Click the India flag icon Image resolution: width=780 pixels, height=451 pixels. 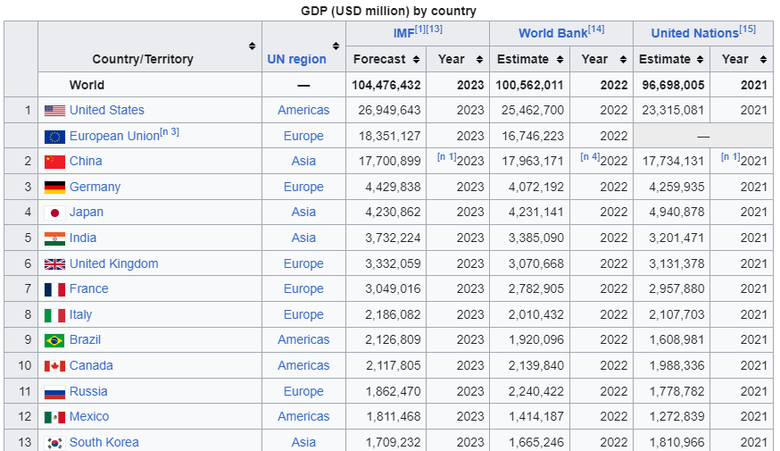click(x=55, y=239)
